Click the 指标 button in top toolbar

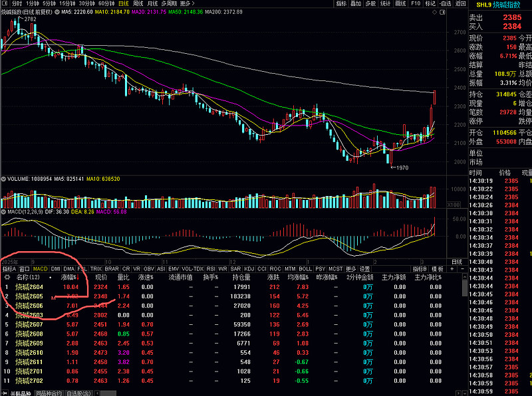[341, 3]
